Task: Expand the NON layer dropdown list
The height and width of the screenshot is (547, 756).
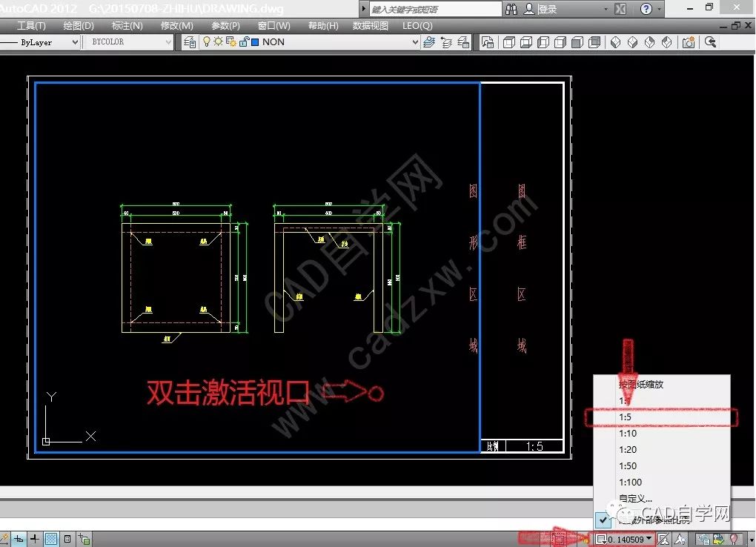Action: pyautogui.click(x=415, y=42)
